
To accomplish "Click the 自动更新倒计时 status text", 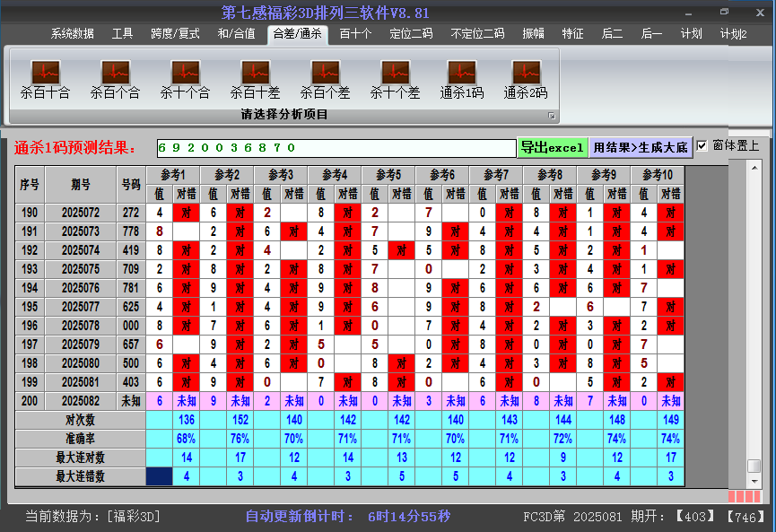I will 347,517.
